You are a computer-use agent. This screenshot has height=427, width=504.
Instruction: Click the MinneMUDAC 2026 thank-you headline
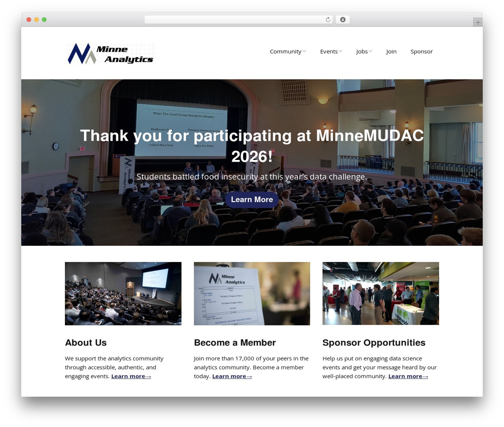coord(252,146)
